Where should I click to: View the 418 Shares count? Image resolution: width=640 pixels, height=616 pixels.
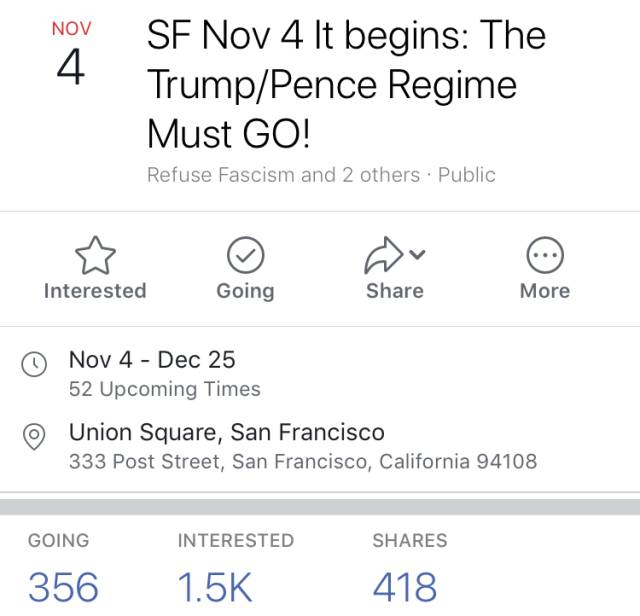point(405,587)
